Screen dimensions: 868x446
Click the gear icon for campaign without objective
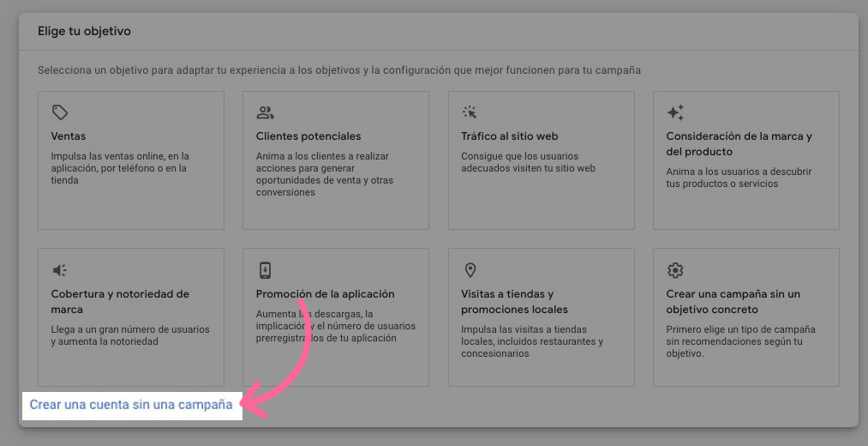[x=675, y=270]
